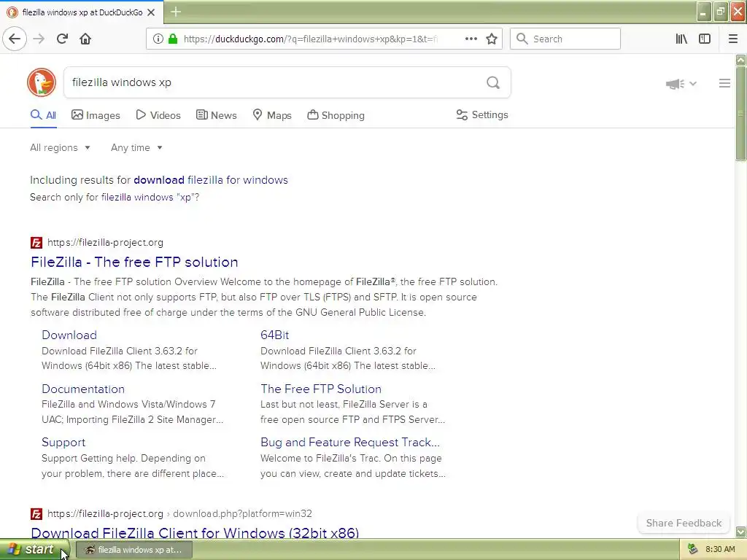
Task: Click favicon next to download.php result
Action: [36, 514]
